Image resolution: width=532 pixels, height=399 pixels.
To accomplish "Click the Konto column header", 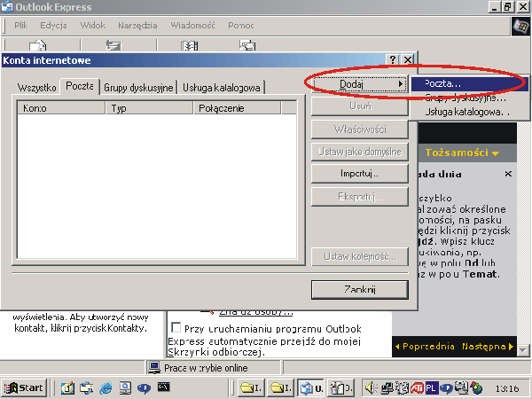I will pyautogui.click(x=60, y=108).
